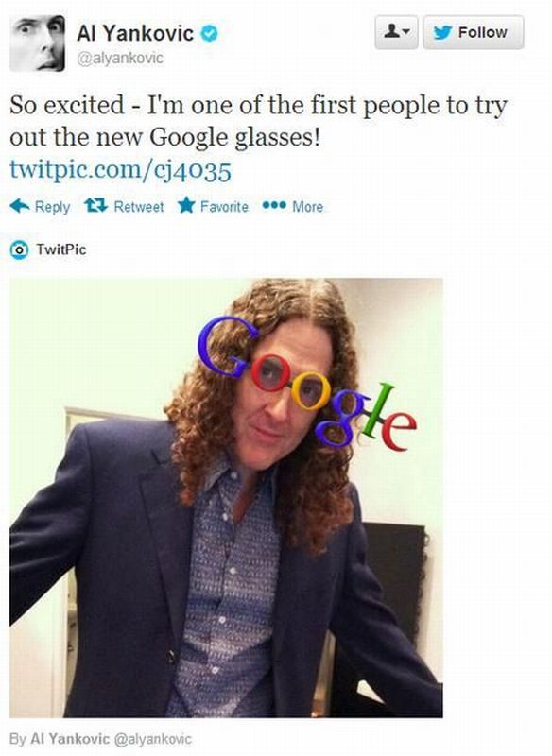Click the @alyankovic credit below the photo
Image resolution: width=552 pixels, height=756 pixels.
point(152,739)
